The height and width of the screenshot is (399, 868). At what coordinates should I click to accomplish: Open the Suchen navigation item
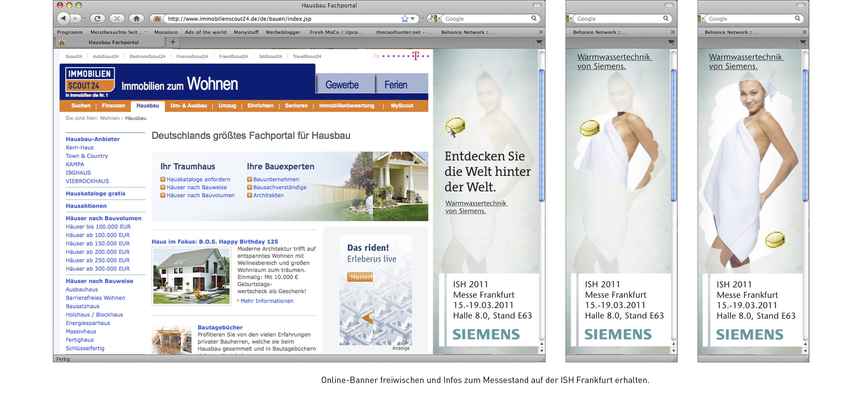click(81, 106)
